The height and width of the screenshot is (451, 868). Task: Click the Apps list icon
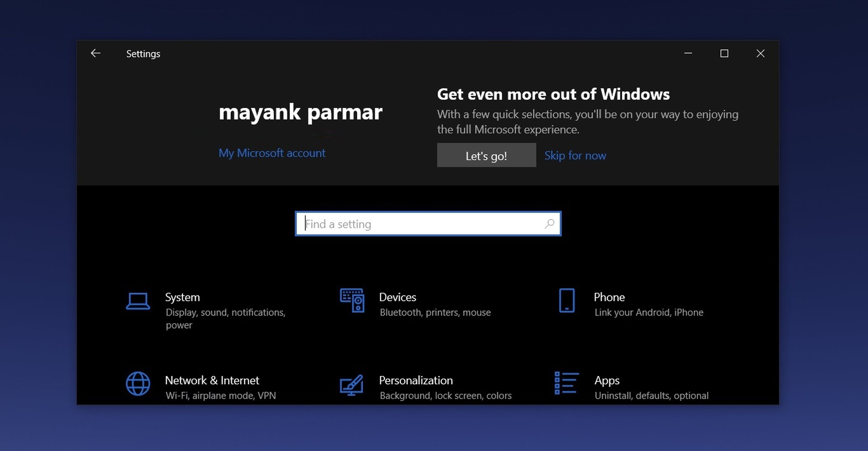pyautogui.click(x=566, y=383)
